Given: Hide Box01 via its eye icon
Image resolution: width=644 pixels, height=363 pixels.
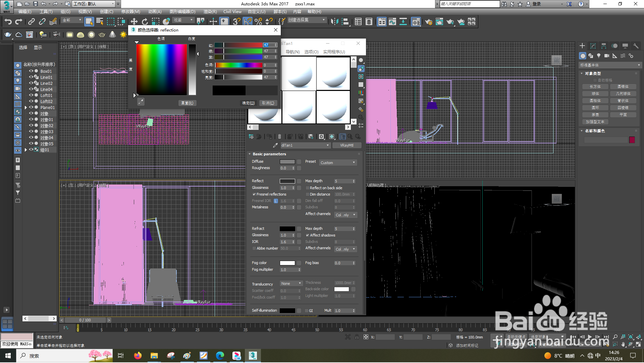Looking at the screenshot, I should pos(31,71).
